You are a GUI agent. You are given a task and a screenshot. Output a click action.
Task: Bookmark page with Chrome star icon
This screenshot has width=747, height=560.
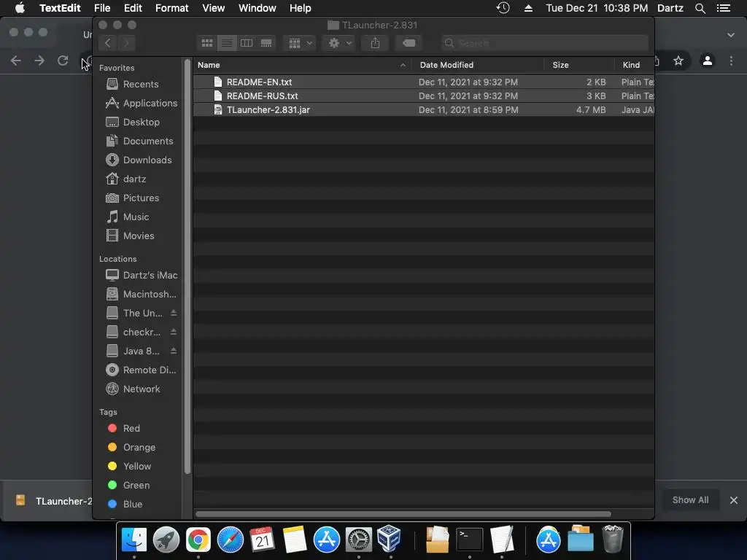[678, 61]
